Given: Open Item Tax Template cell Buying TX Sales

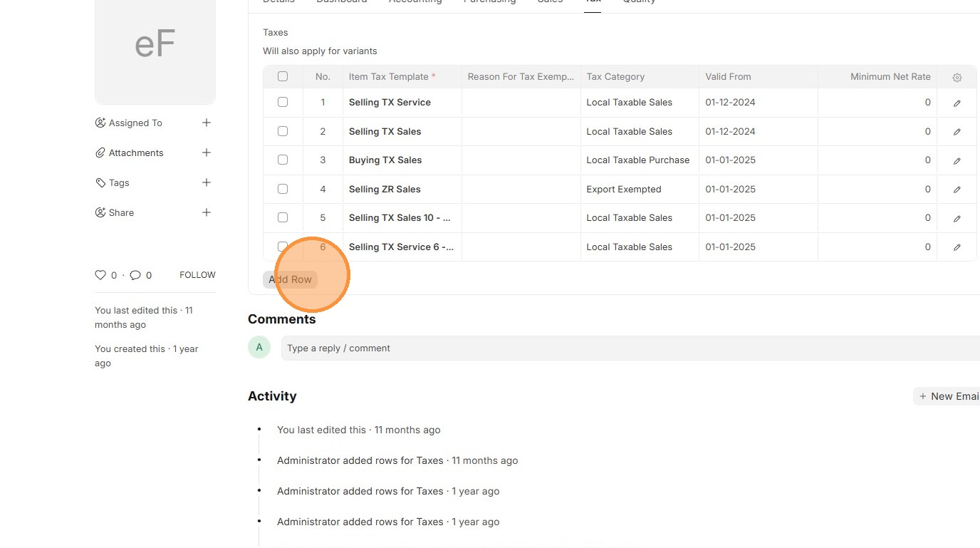Looking at the screenshot, I should coord(402,160).
